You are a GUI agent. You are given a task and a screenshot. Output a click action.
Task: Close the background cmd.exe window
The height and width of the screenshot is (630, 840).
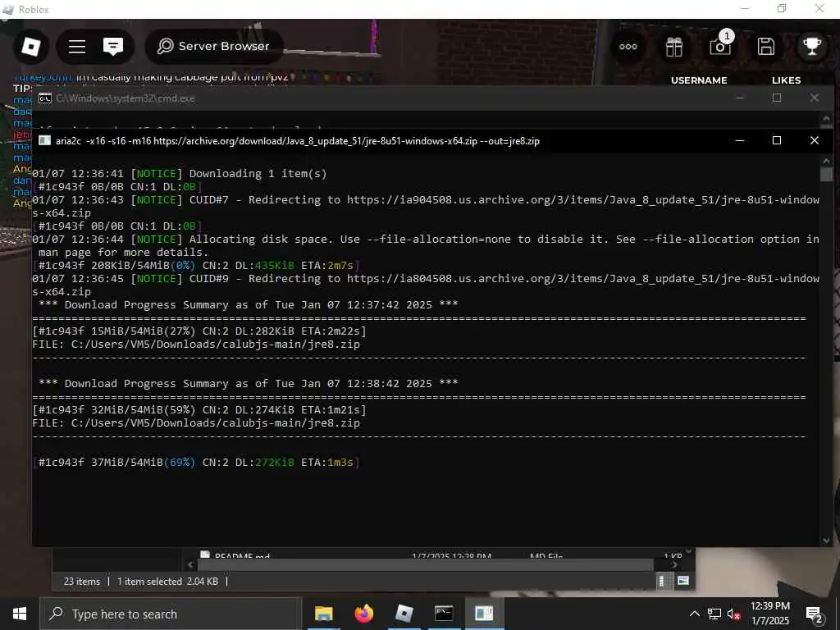pyautogui.click(x=814, y=98)
